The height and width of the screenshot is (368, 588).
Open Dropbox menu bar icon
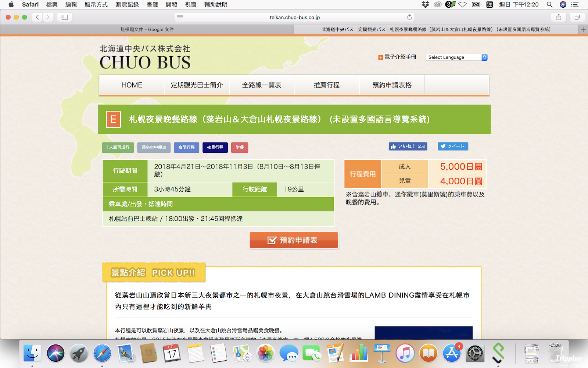pyautogui.click(x=426, y=4)
